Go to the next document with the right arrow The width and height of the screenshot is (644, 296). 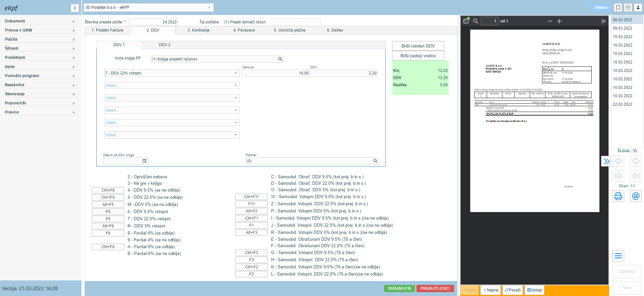(636, 161)
